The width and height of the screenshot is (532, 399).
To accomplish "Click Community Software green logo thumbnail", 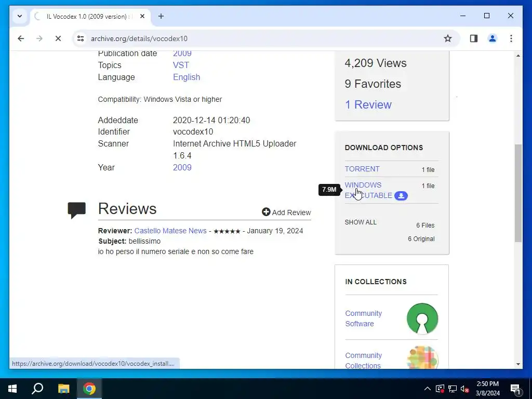I will [x=422, y=318].
